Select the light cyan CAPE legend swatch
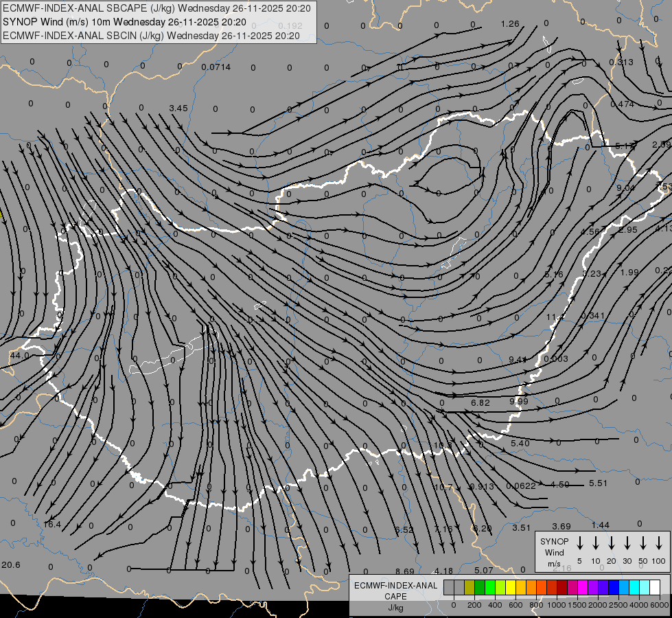672x618 pixels. [x=644, y=587]
